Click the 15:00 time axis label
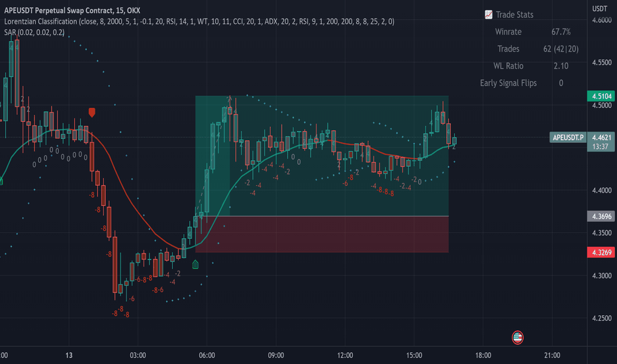This screenshot has height=364, width=617. [x=414, y=355]
